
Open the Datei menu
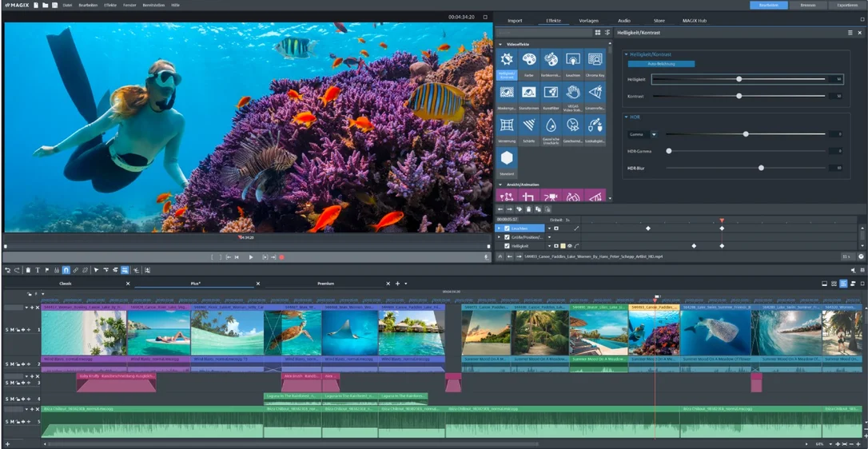click(x=67, y=5)
